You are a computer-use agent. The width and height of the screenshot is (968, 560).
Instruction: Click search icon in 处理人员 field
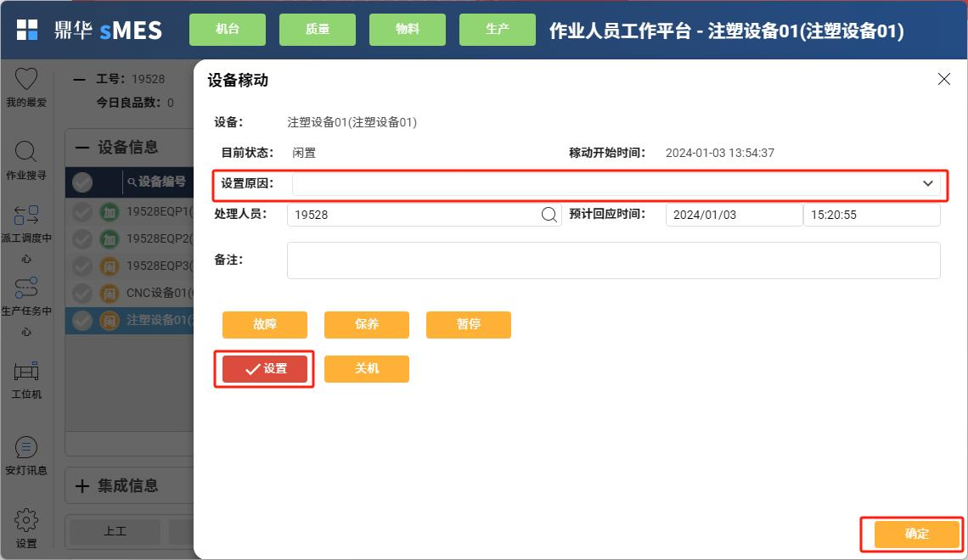(x=549, y=215)
